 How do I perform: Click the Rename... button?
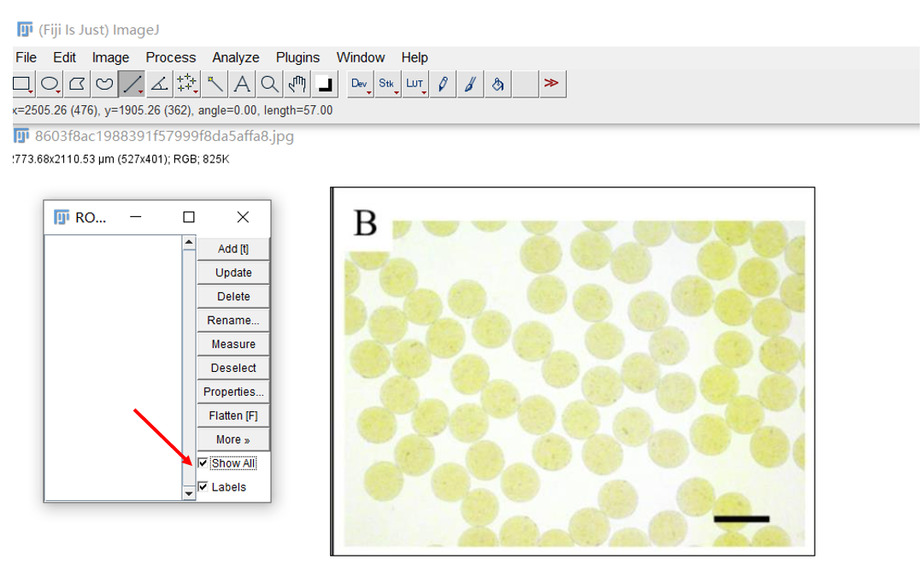coord(233,320)
